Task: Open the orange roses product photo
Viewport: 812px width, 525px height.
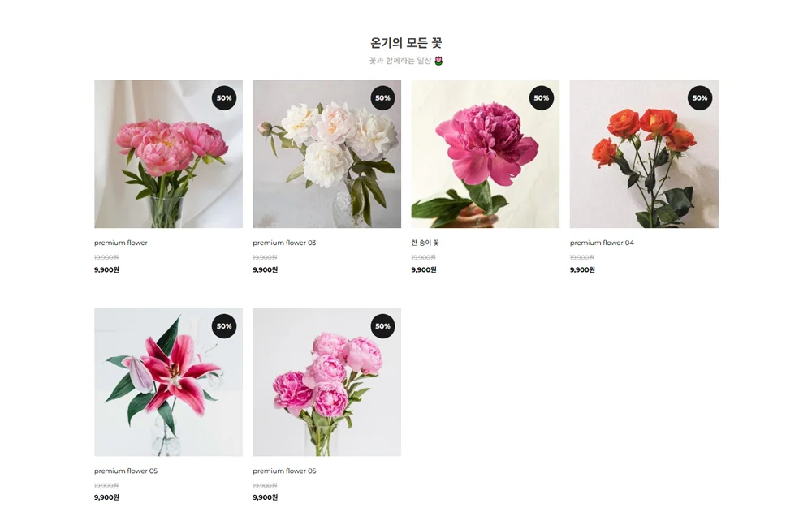Action: (644, 154)
